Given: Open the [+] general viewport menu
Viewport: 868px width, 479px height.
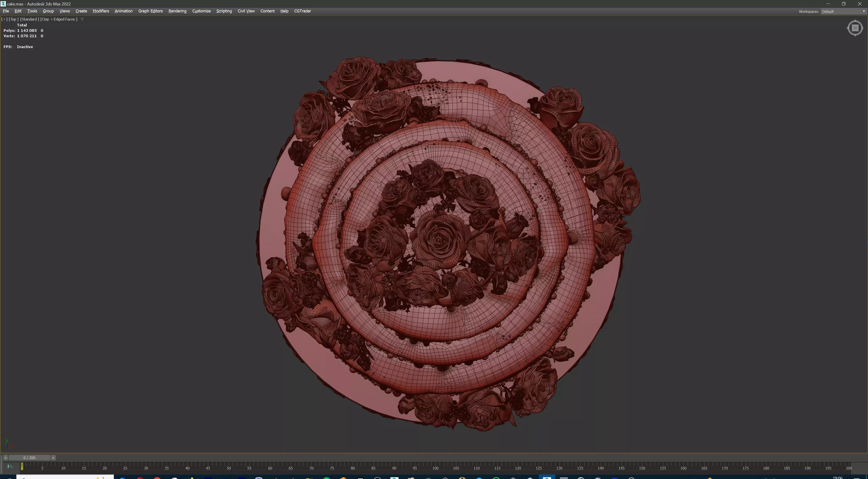Looking at the screenshot, I should tap(4, 19).
